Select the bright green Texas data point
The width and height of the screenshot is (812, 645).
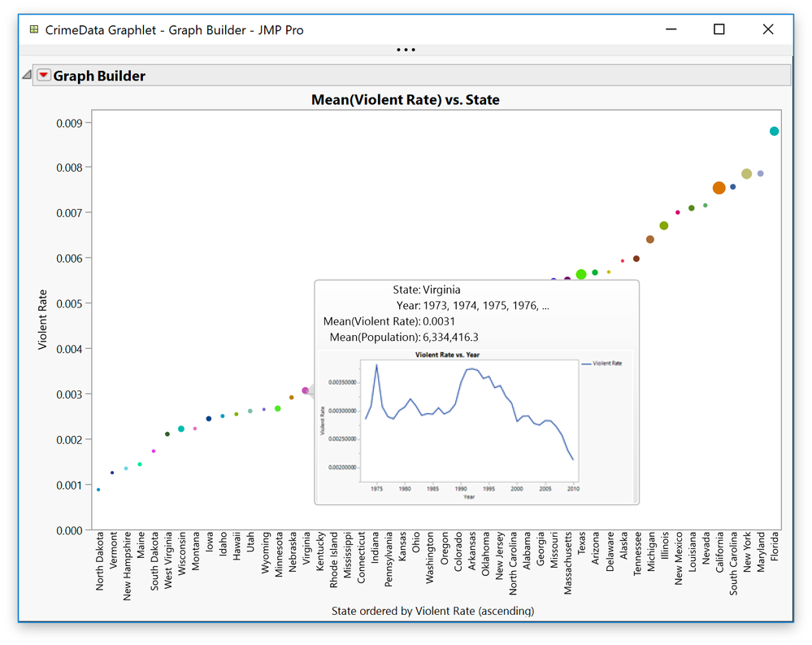pos(581,274)
